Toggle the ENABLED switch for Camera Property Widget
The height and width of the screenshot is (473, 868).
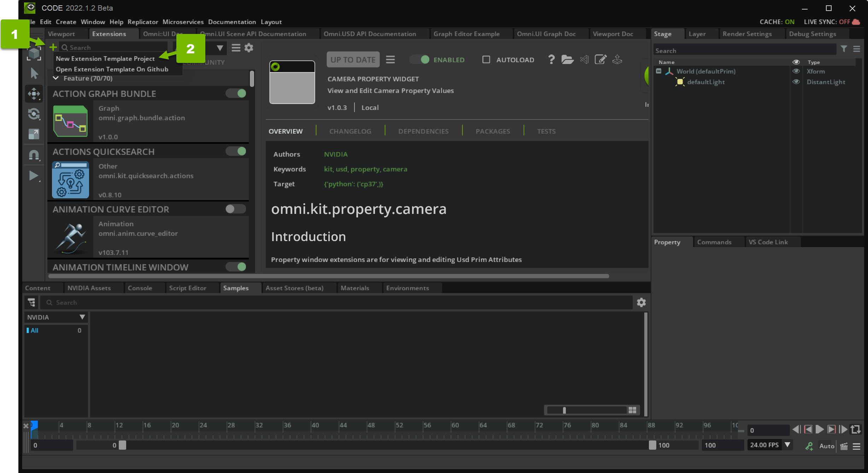click(x=420, y=59)
